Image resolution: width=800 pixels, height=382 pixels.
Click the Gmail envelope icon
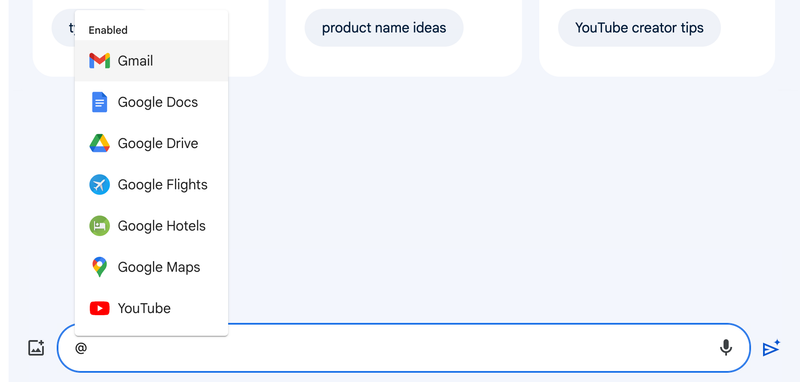tap(99, 61)
